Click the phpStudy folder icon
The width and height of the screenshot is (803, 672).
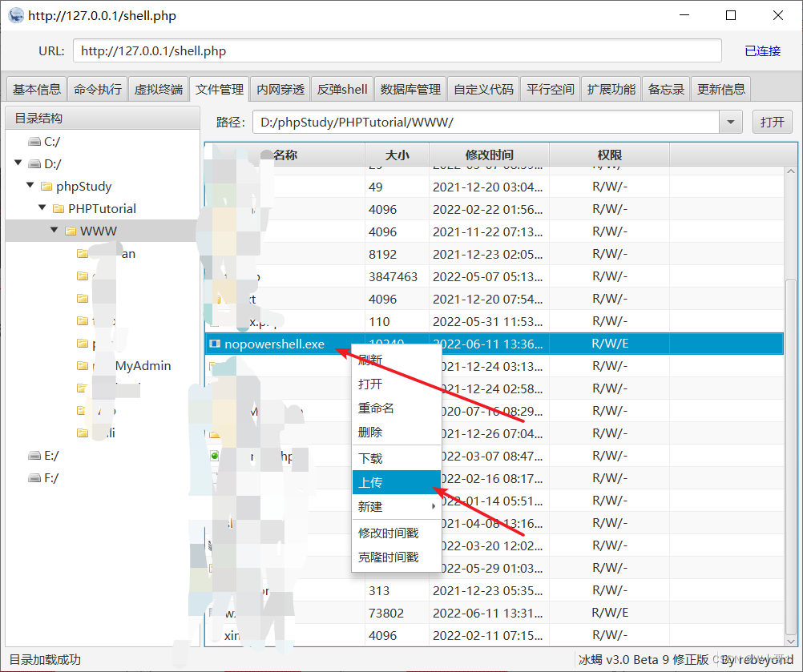(46, 187)
